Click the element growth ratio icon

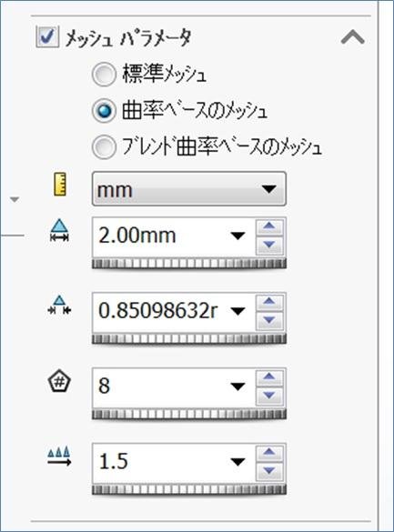pos(59,457)
